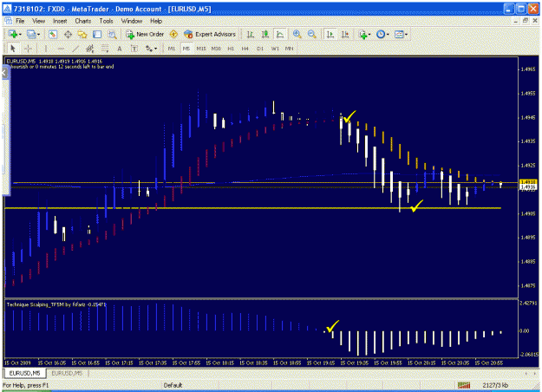Expand the Indicators dropdown arrow
542x392 pixels.
tap(369, 35)
